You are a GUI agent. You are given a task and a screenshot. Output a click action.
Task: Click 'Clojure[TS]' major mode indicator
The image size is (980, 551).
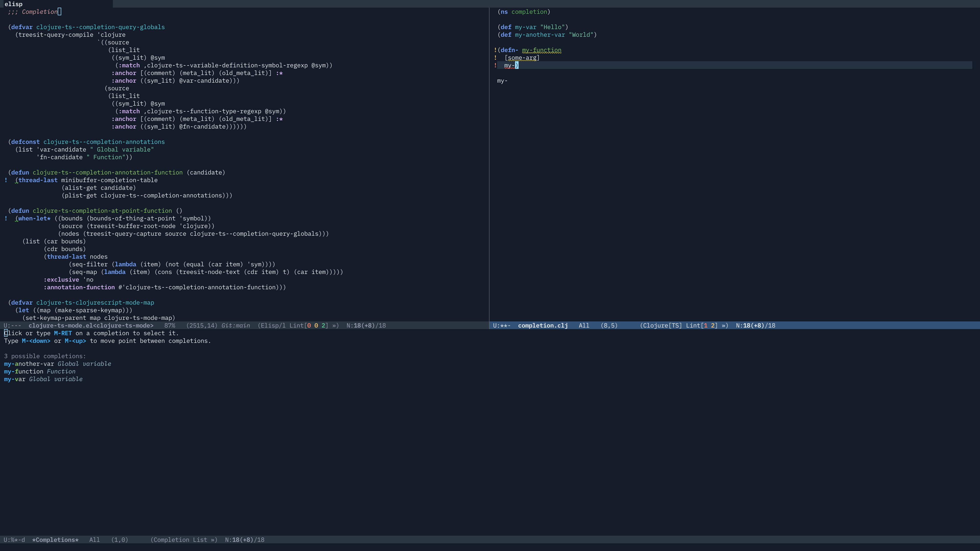[662, 325]
